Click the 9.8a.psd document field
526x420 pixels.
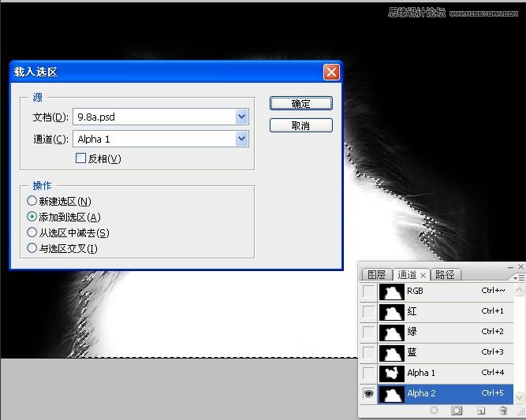[x=161, y=117]
